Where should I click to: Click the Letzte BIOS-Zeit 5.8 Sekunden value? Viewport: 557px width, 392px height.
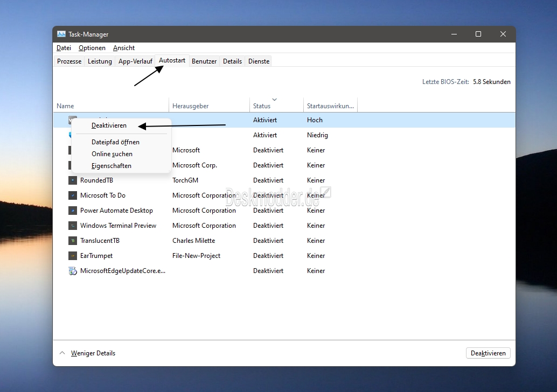[x=492, y=82]
